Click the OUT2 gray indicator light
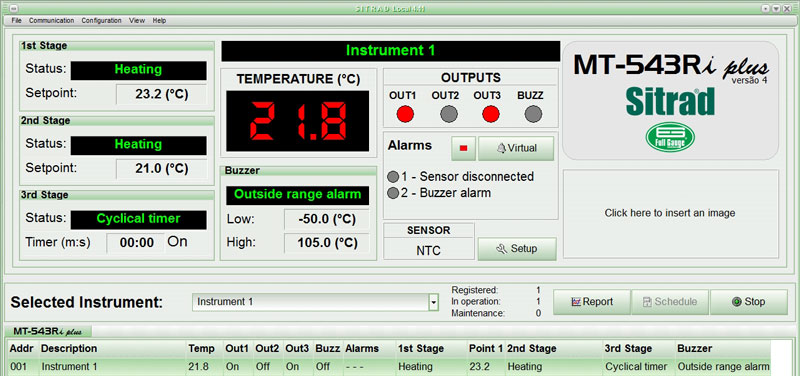The height and width of the screenshot is (376, 800). (448, 114)
